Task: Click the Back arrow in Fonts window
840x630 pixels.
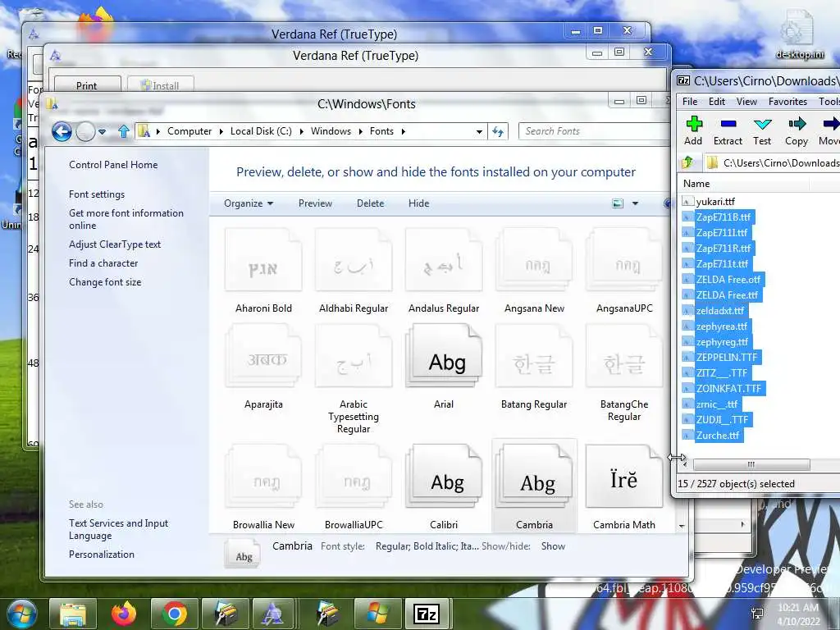Action: point(62,131)
